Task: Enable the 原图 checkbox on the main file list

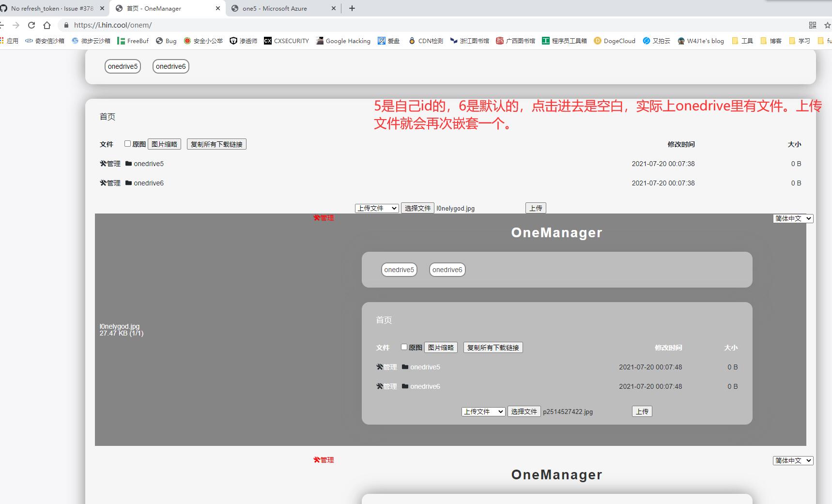Action: (127, 144)
